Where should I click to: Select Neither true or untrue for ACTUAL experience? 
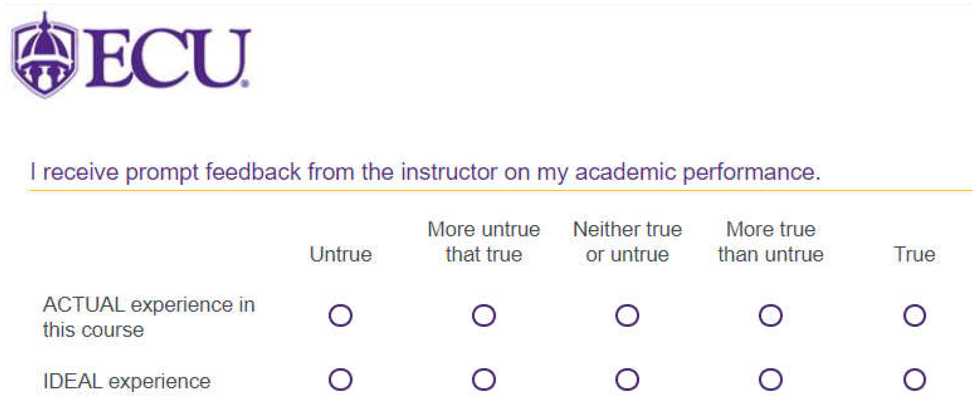click(627, 315)
